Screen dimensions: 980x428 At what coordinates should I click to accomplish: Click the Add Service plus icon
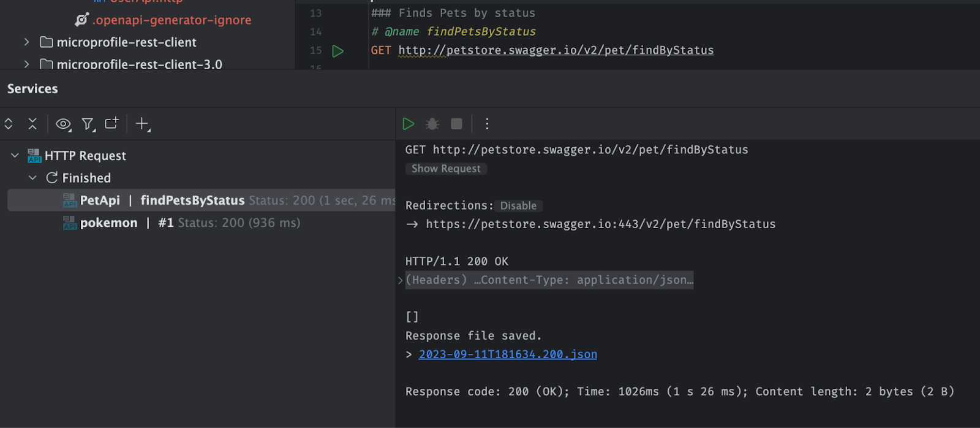pos(143,124)
